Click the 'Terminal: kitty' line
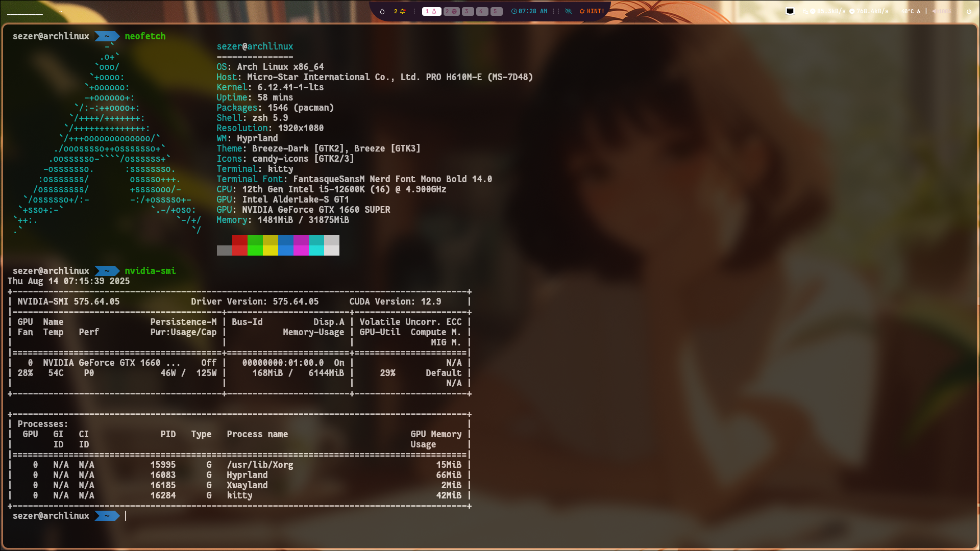Screen dimensions: 980x551 [x=255, y=169]
